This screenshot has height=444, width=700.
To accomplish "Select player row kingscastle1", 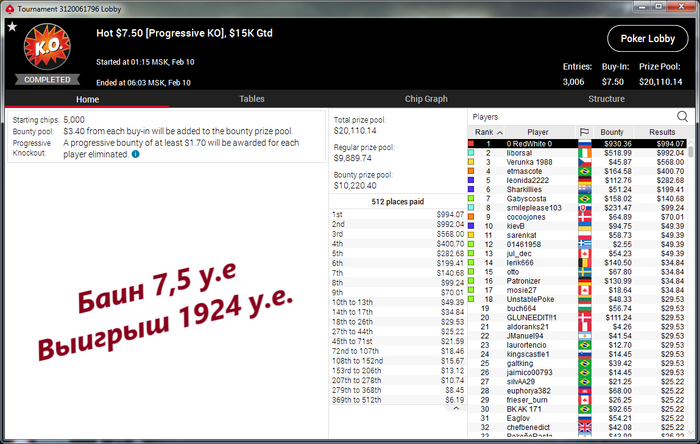I will pos(577,354).
